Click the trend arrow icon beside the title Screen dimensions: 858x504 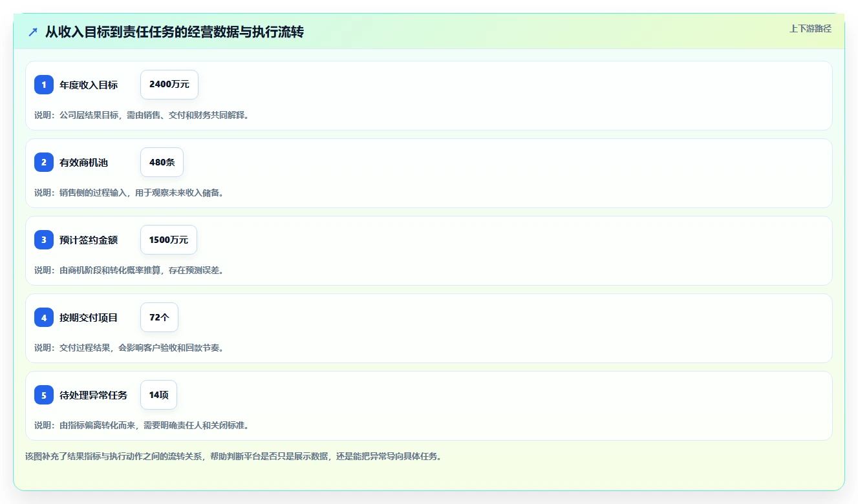[x=33, y=32]
